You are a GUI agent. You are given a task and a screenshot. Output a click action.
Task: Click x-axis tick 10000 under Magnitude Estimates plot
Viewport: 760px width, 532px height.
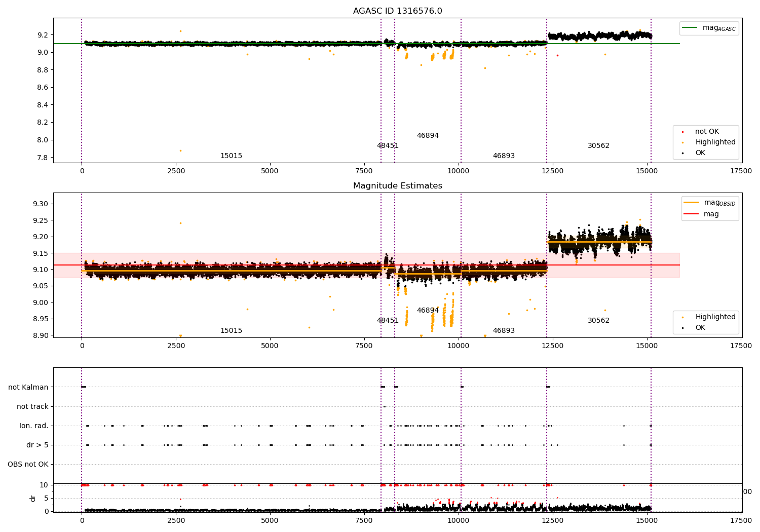(459, 346)
